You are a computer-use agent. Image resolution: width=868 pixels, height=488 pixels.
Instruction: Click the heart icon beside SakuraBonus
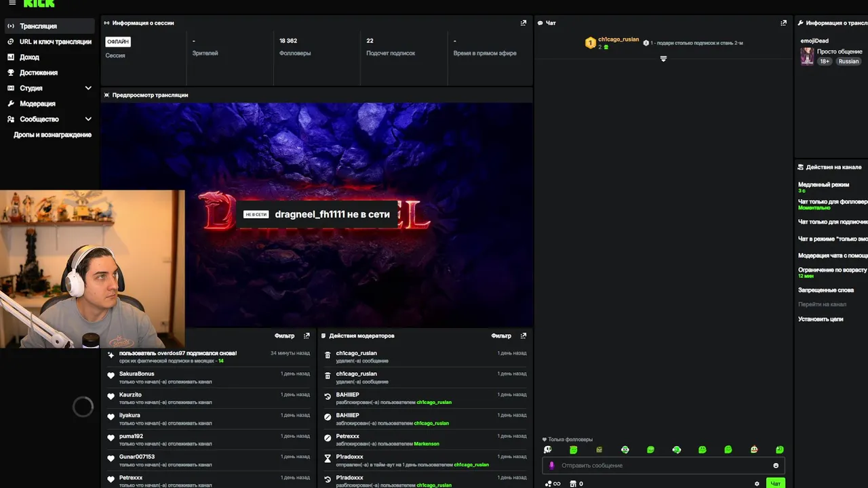tap(111, 375)
